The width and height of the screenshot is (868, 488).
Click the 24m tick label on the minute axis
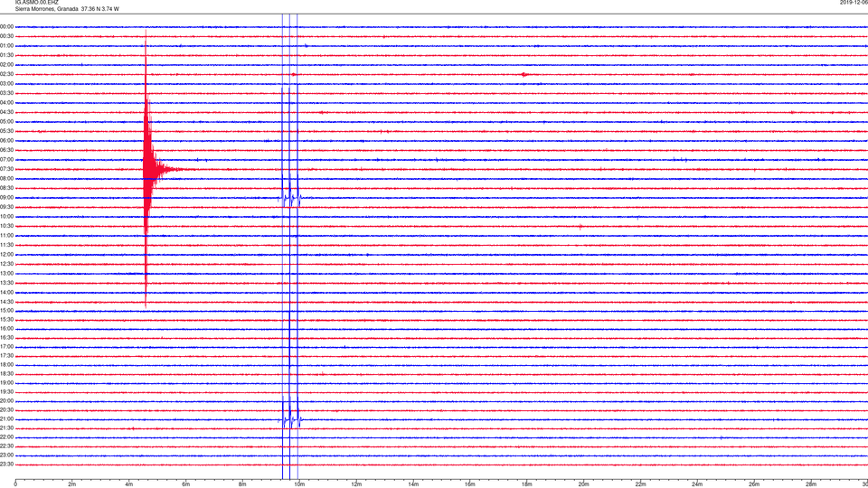tap(697, 484)
